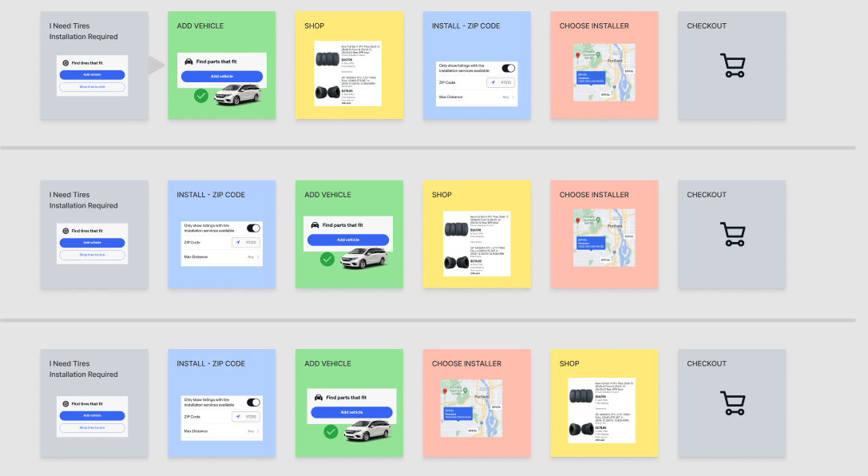This screenshot has height=476, width=868.
Task: Select blue installer callout on middle row map
Action: [x=591, y=243]
